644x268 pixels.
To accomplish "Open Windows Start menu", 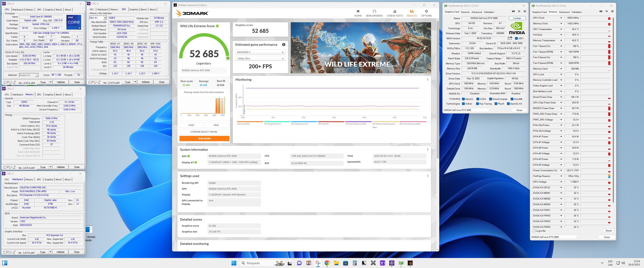I will pos(234,263).
